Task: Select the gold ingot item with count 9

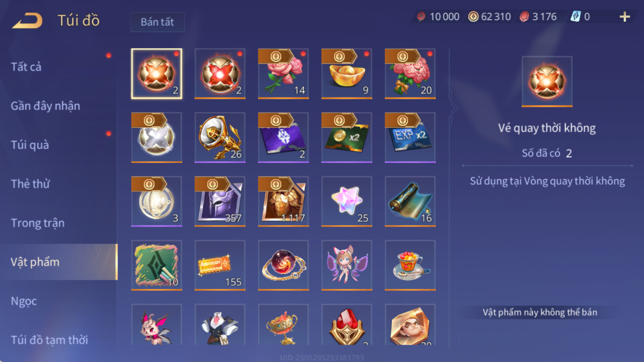Action: pyautogui.click(x=347, y=74)
